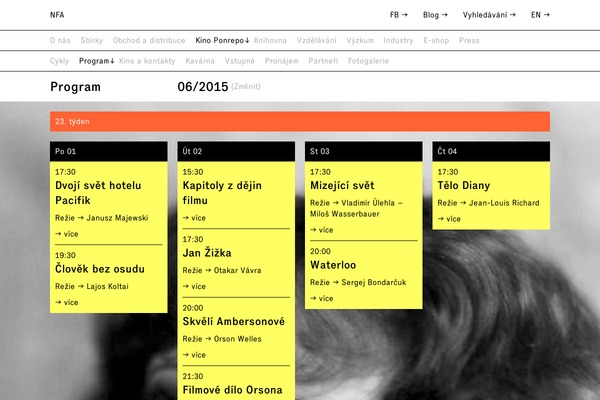Open Jan Žižka film title

coord(207,253)
